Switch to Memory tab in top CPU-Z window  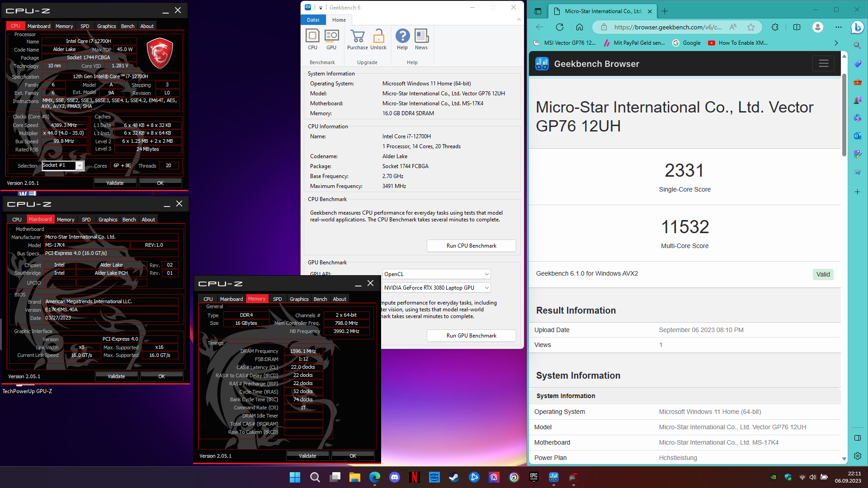64,26
